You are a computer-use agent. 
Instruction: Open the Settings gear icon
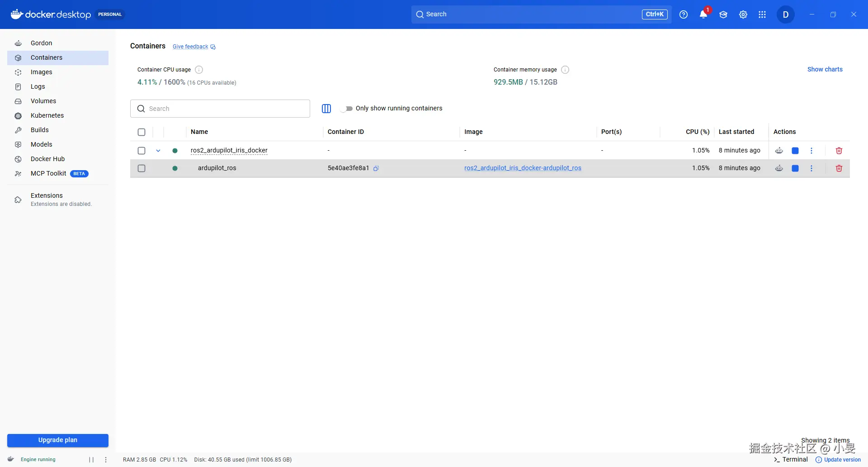tap(743, 14)
